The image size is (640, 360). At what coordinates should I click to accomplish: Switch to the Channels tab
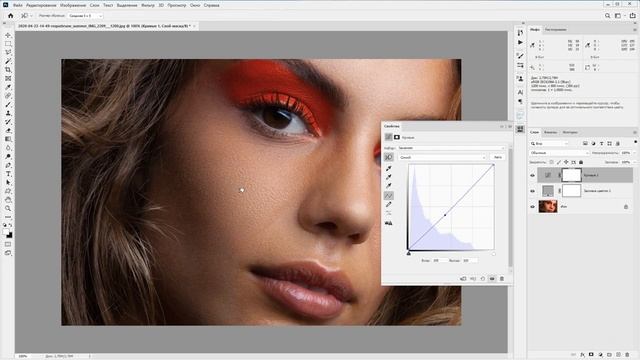click(x=551, y=132)
